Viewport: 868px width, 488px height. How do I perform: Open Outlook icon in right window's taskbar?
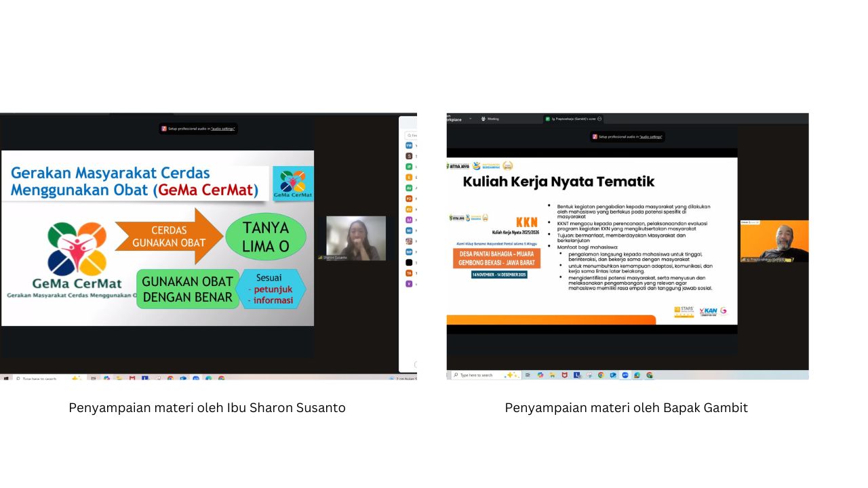pyautogui.click(x=613, y=375)
